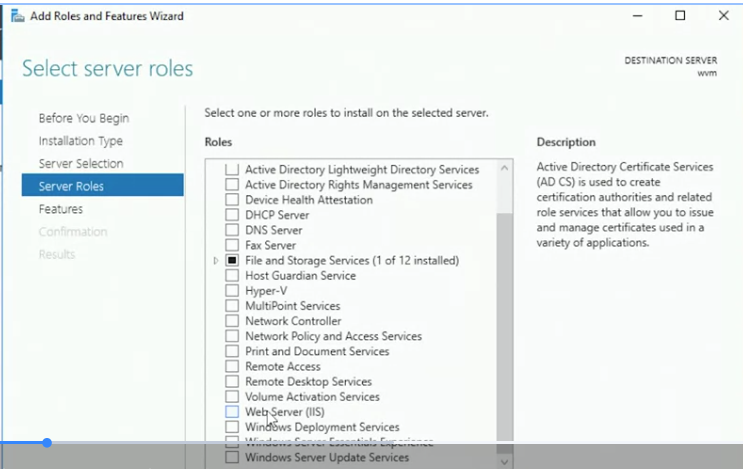Viewport: 743px width, 469px height.
Task: Select the Server Roles step
Action: (102, 185)
